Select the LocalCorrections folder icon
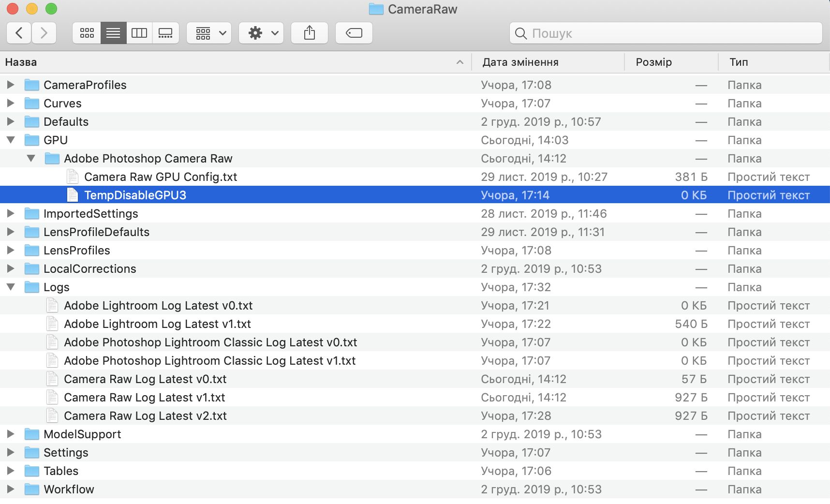Screen dimensions: 830x504 pos(32,269)
